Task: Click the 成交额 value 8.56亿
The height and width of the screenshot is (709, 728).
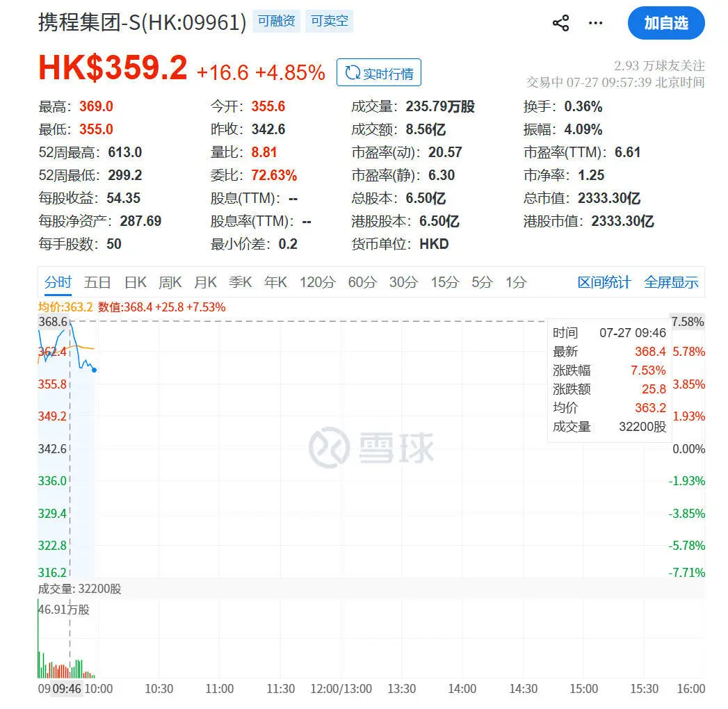Action: pyautogui.click(x=426, y=129)
